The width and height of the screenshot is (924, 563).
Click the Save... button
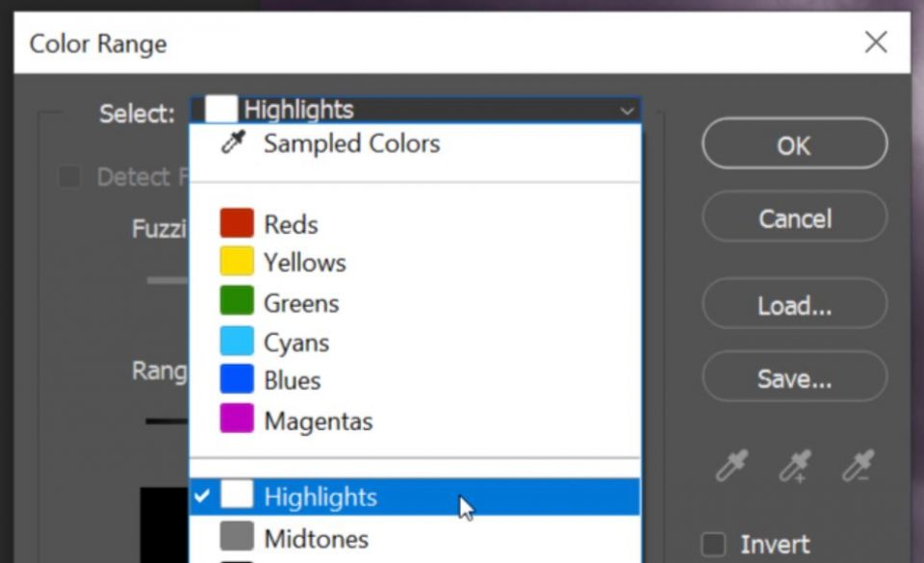click(793, 377)
